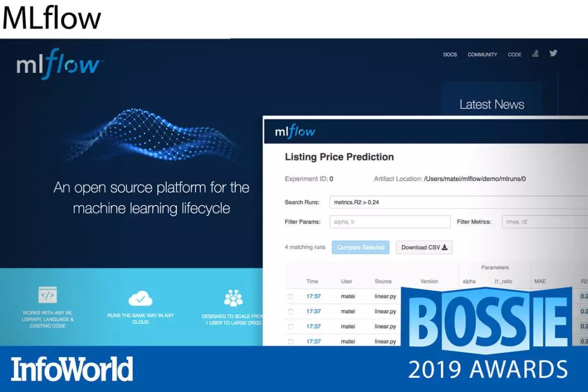The width and height of the screenshot is (588, 392).
Task: Click the mlflow logo on homepage
Action: pyautogui.click(x=58, y=66)
